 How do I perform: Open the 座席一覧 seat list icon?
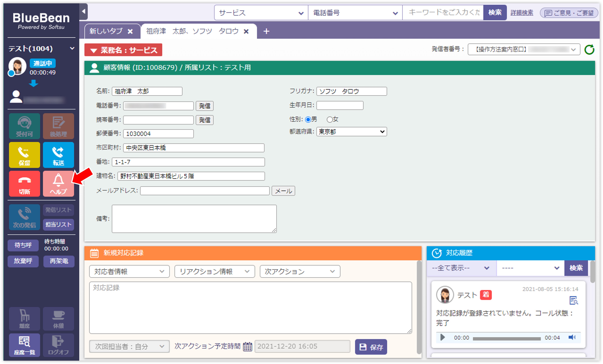coord(24,345)
